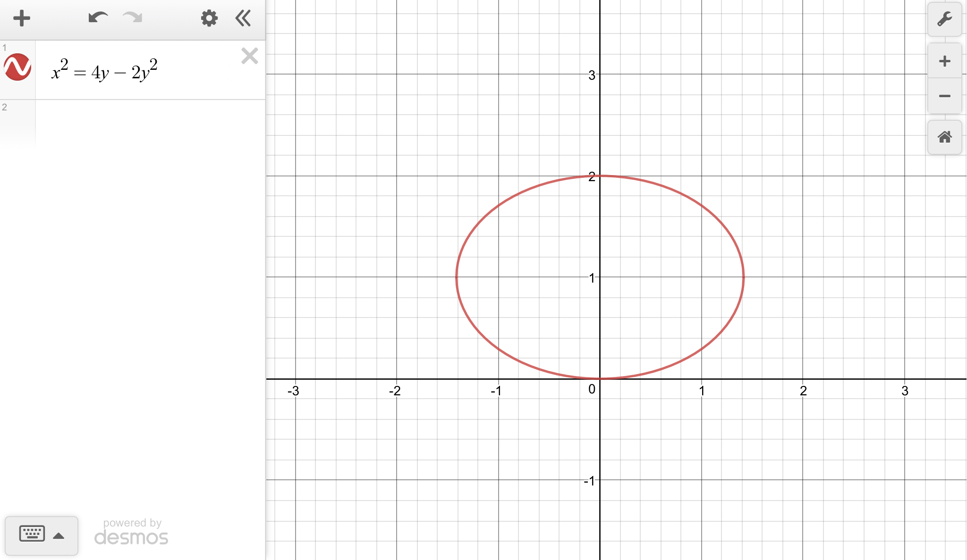Image resolution: width=967 pixels, height=560 pixels.
Task: Collapse the expression list panel
Action: tap(243, 18)
